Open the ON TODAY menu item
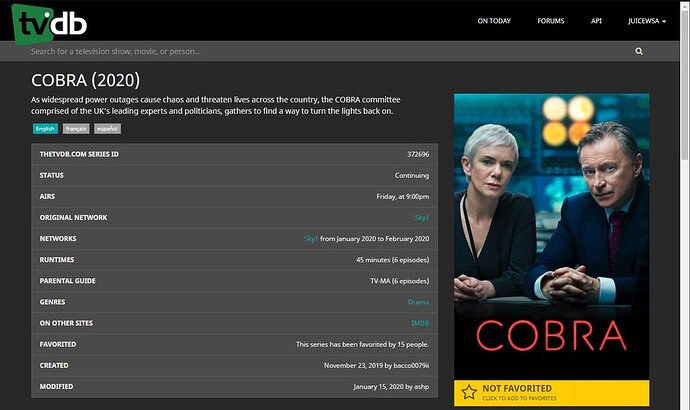The width and height of the screenshot is (690, 410). [x=494, y=21]
